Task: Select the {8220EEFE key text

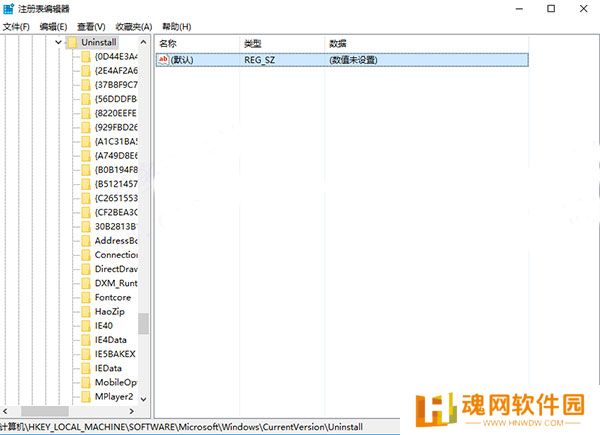Action: point(116,113)
